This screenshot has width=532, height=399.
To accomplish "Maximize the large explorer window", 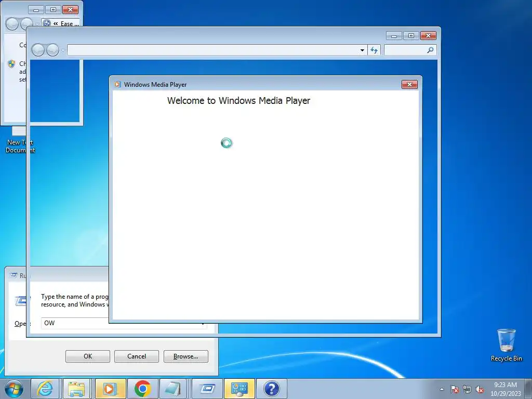I will coord(411,36).
